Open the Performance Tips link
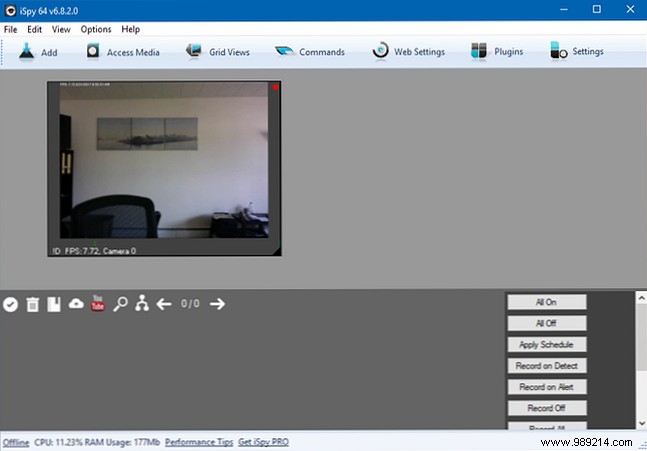This screenshot has height=451, width=647. [x=199, y=442]
